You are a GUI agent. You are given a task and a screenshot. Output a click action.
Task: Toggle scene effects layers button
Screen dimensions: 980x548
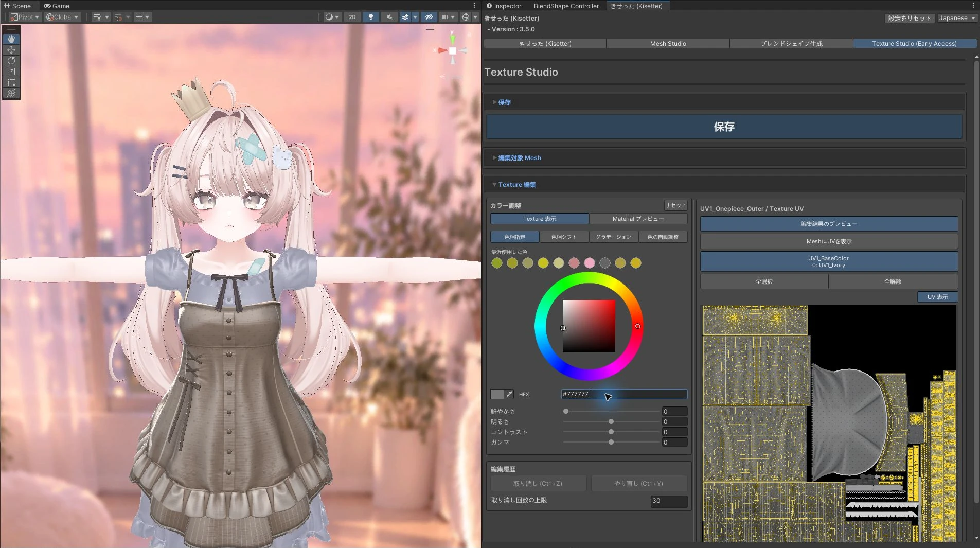click(405, 17)
